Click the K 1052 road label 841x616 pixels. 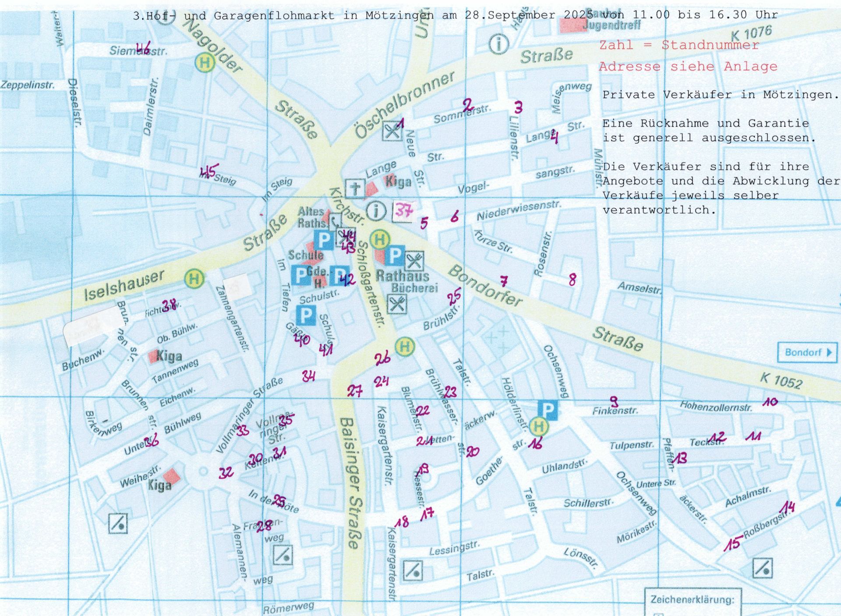tap(781, 380)
